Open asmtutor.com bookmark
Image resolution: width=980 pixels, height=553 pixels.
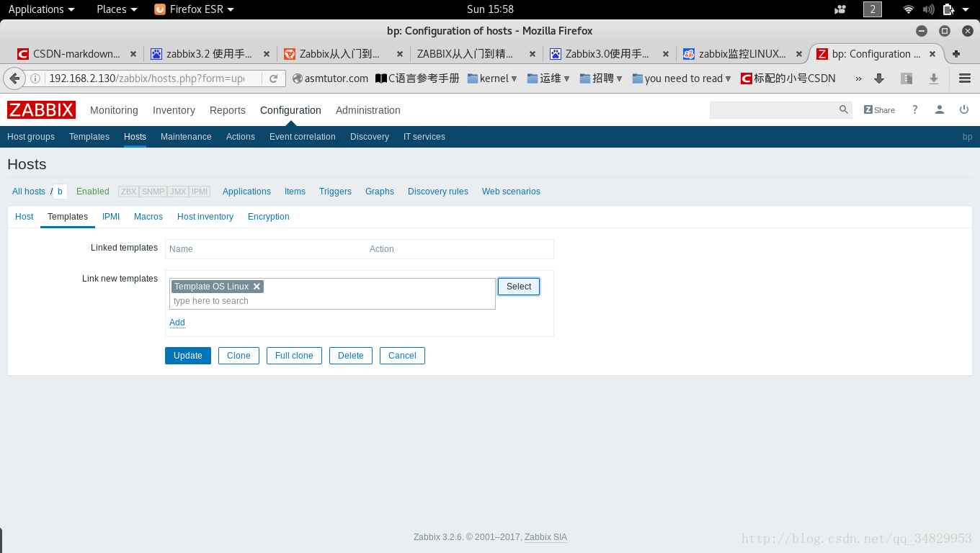331,78
